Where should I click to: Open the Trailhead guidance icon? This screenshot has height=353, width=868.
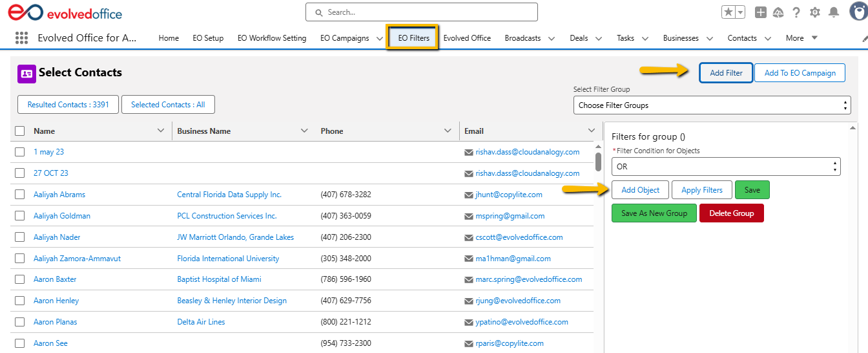point(778,12)
